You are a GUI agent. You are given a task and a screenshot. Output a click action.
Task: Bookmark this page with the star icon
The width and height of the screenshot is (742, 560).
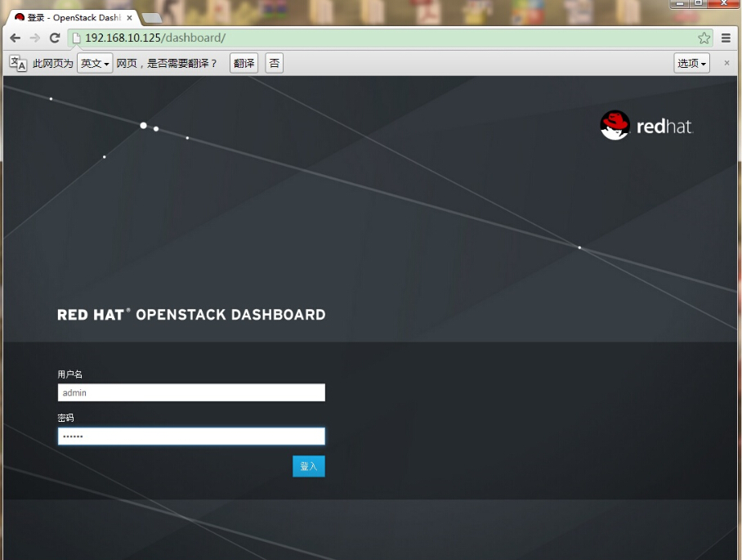(704, 38)
